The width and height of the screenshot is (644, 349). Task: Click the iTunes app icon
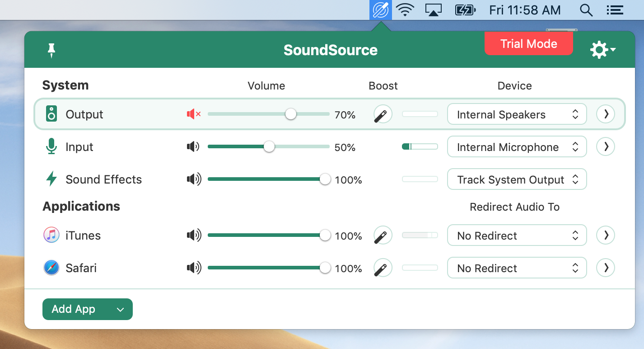click(51, 235)
